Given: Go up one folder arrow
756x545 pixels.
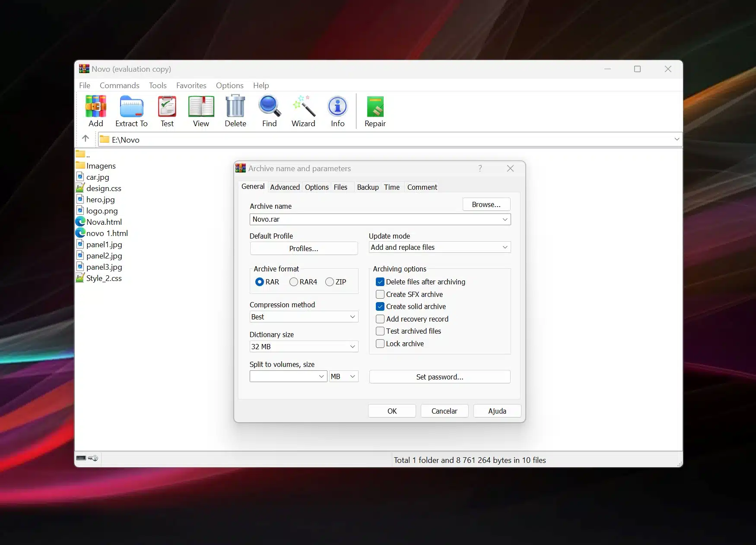Looking at the screenshot, I should [x=86, y=139].
